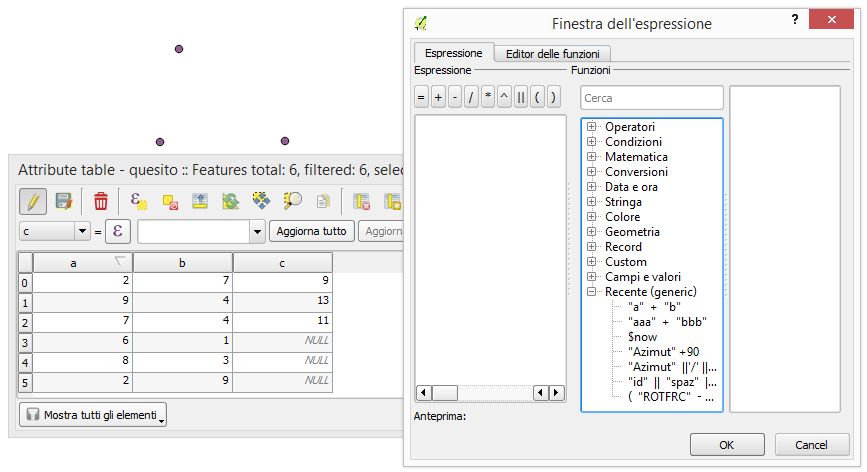Click zoom map to selection magnifier icon
Viewport: 867px width, 472px height.
point(292,200)
